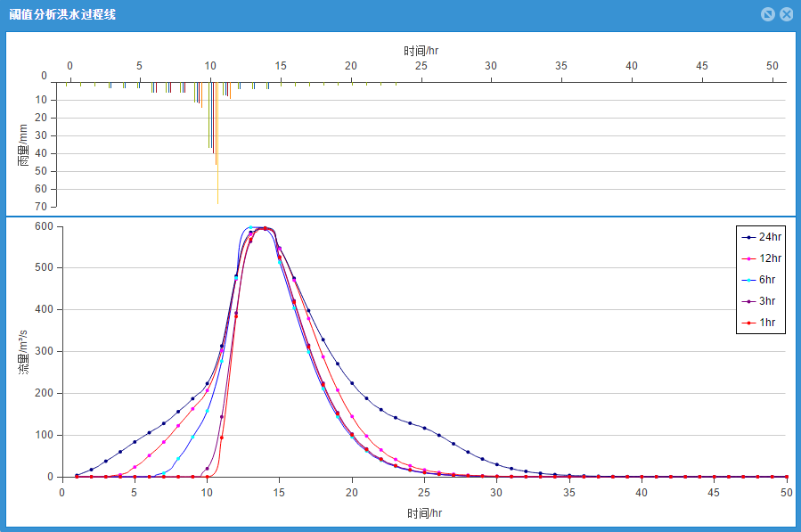
Task: Click the 24hr curve data point at 20 hr
Action: 352,383
